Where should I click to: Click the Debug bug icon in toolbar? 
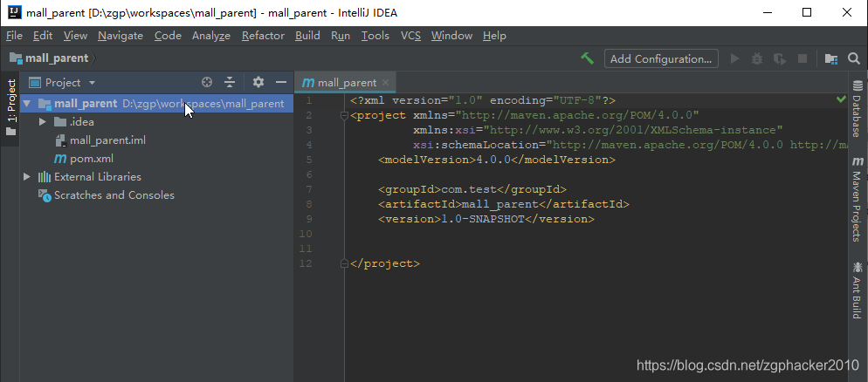tap(757, 58)
